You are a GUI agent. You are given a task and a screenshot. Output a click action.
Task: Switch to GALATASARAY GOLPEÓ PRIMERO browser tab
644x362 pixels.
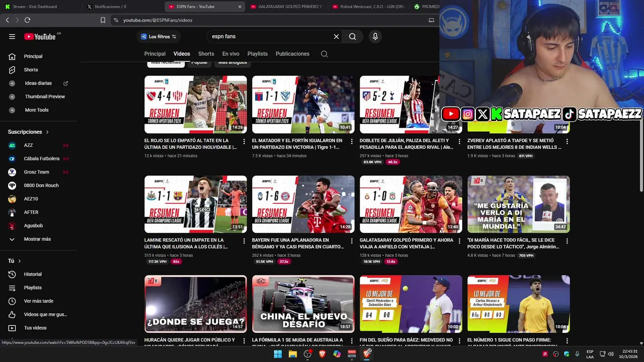[287, 7]
